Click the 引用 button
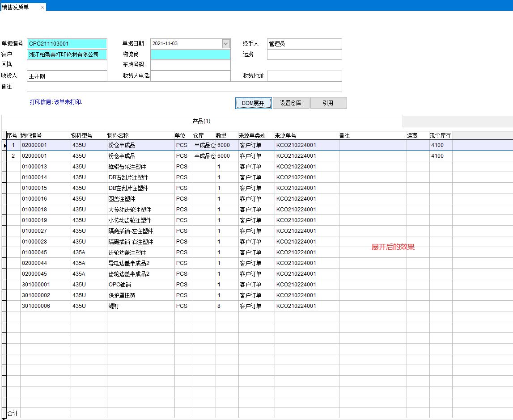This screenshot has height=420, width=513. click(x=329, y=103)
